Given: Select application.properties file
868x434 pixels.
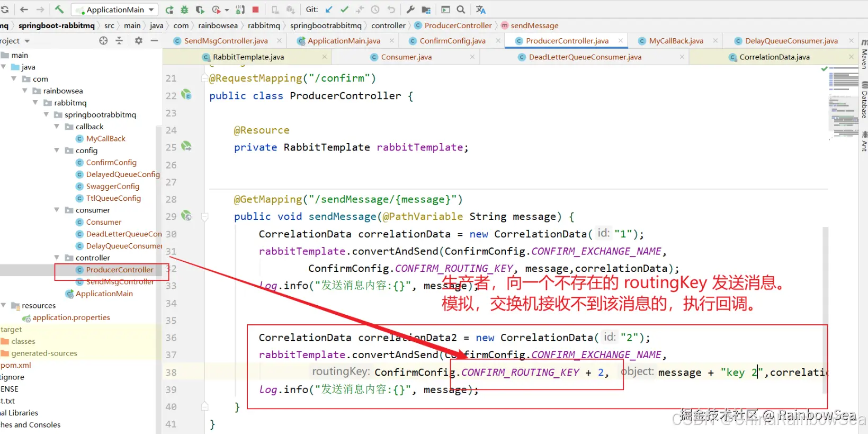Looking at the screenshot, I should click(x=66, y=317).
